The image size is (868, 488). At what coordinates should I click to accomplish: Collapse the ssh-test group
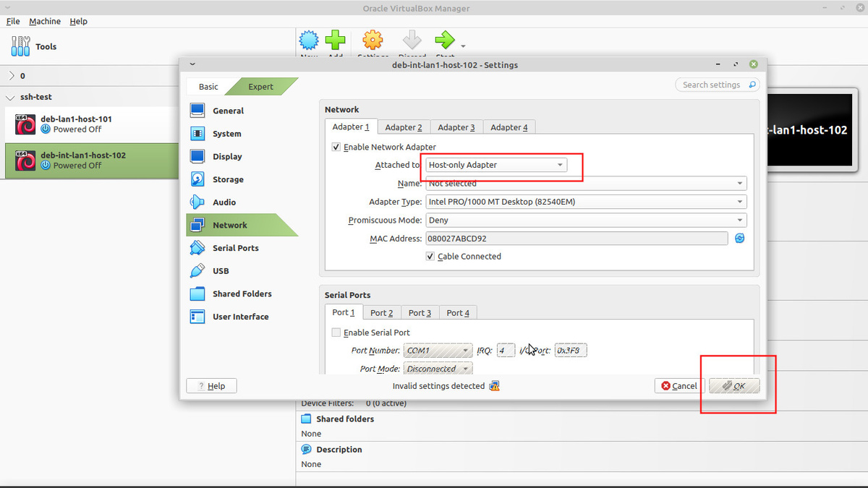(x=12, y=97)
